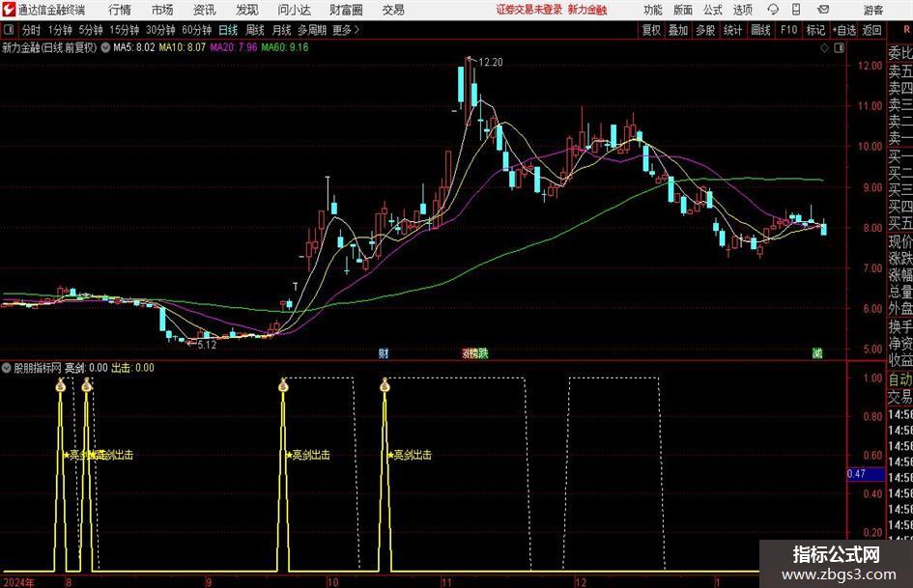Click the 复权 button

point(651,30)
